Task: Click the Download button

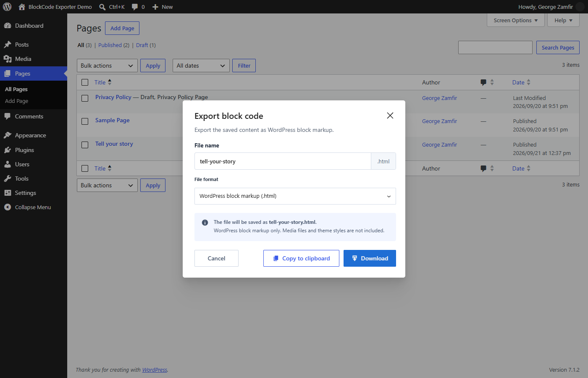Action: (x=370, y=258)
